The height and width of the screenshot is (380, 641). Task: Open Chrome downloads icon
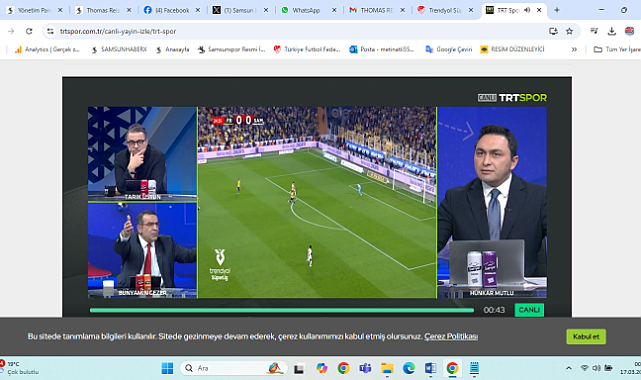[x=612, y=31]
